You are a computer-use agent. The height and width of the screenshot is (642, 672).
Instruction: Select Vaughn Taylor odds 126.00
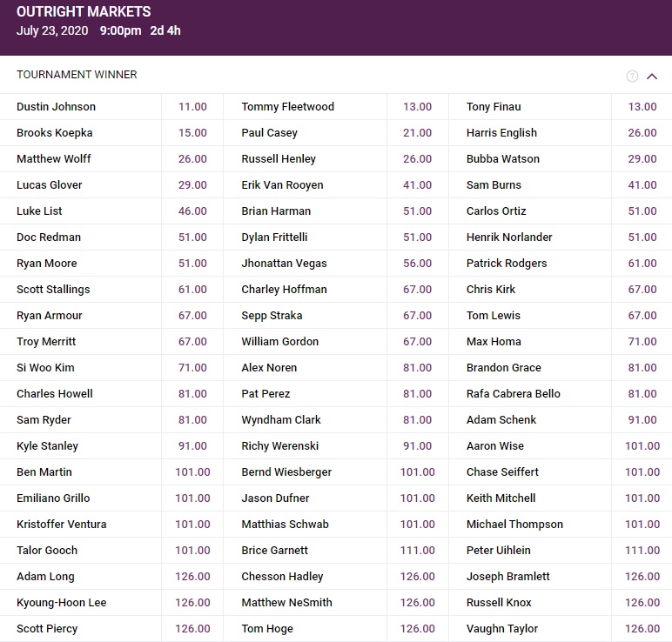(642, 629)
